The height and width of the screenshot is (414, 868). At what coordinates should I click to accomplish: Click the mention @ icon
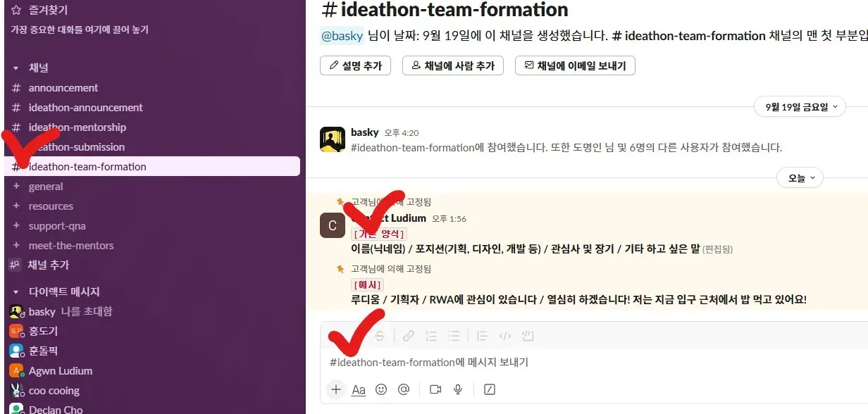point(404,389)
